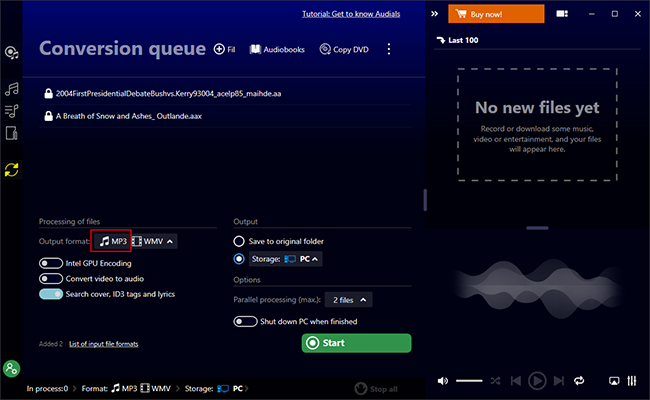The image size is (650, 400).
Task: Switch the view layout icon in title bar
Action: pos(562,14)
